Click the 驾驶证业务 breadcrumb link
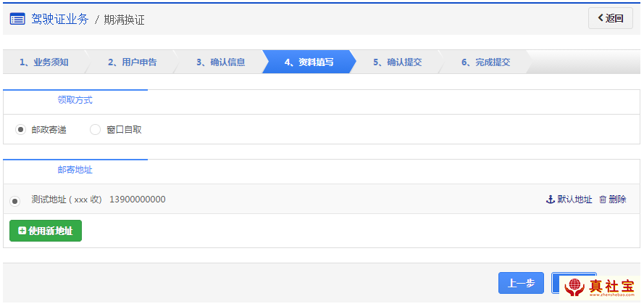 click(x=60, y=20)
